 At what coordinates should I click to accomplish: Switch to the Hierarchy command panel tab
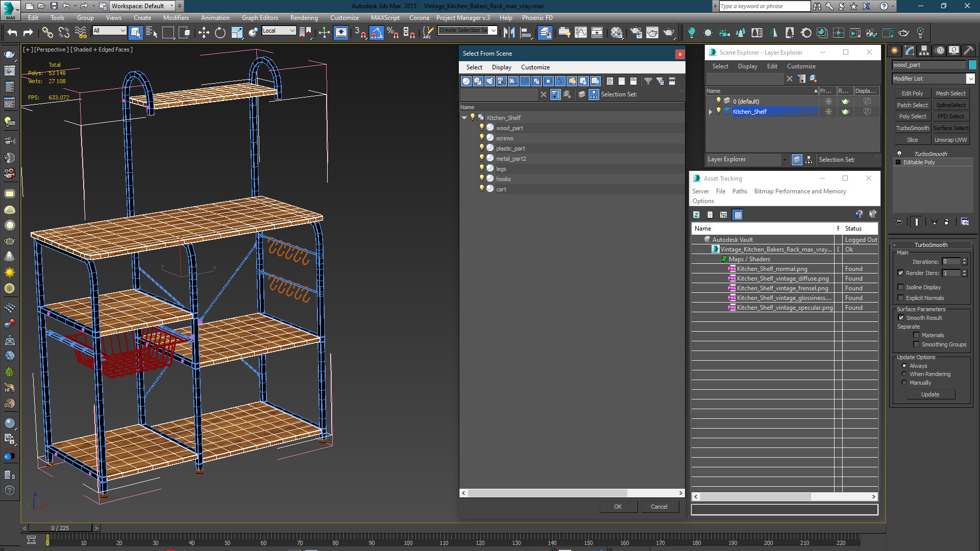pos(924,51)
